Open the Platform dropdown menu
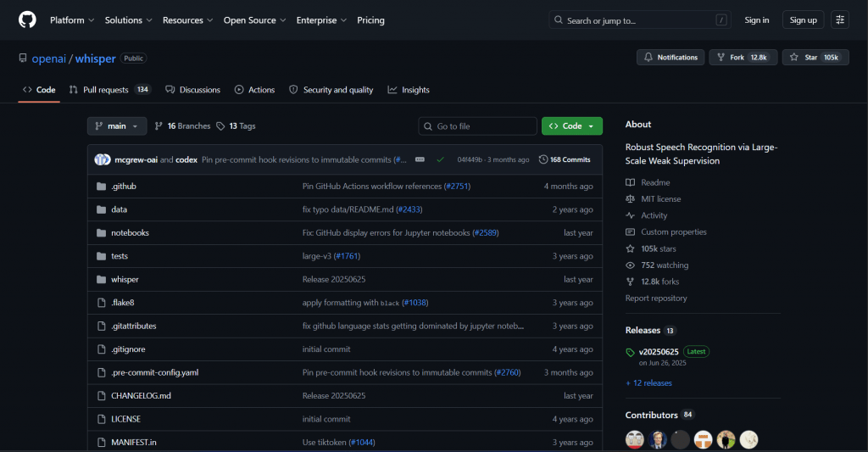This screenshot has height=452, width=868. [x=72, y=20]
